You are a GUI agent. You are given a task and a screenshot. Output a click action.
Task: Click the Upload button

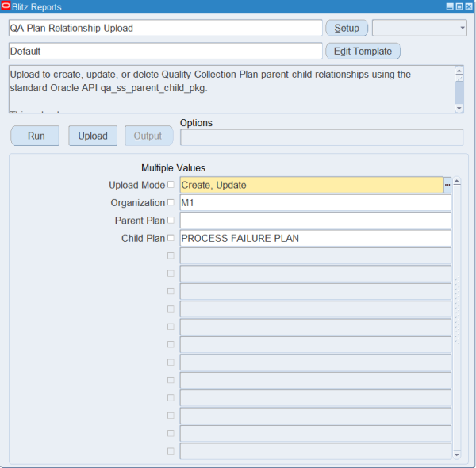point(93,136)
